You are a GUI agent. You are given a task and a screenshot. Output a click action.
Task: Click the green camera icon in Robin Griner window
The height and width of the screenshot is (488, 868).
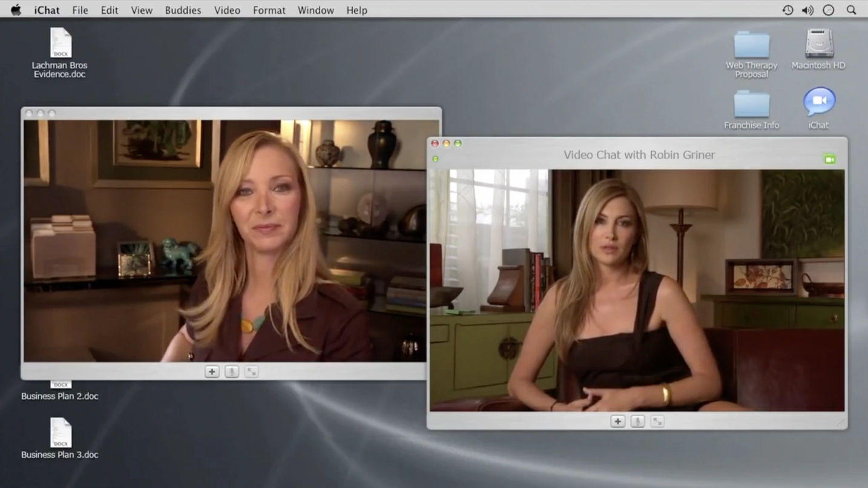coord(829,159)
